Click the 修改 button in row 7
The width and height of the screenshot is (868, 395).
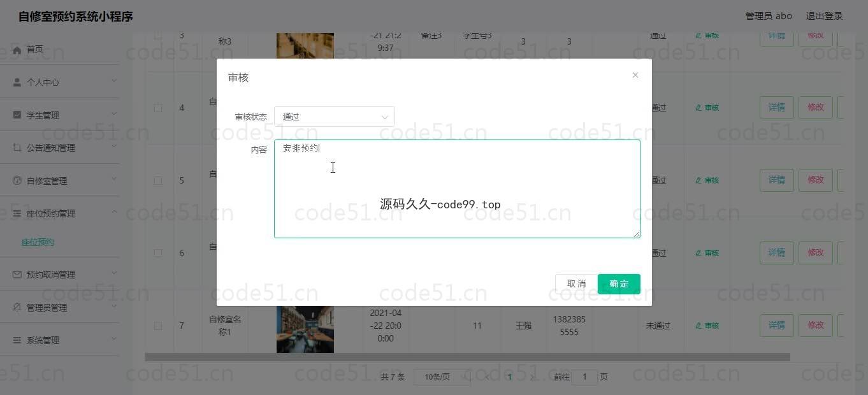tap(816, 326)
